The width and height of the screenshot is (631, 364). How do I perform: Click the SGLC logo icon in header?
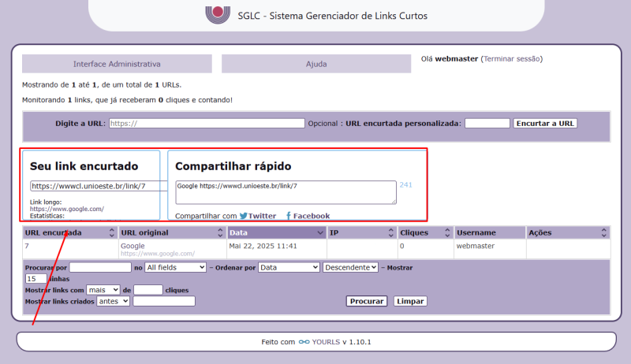click(218, 14)
